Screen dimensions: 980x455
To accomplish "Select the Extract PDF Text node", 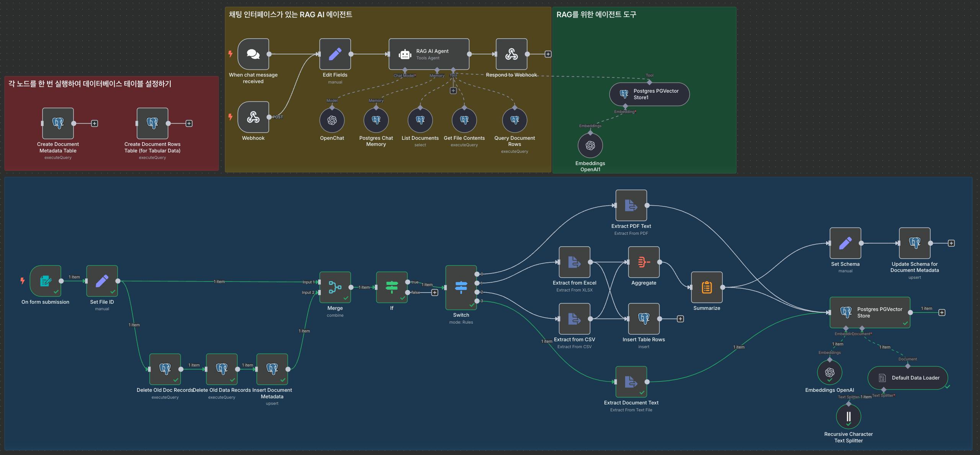I will (x=631, y=205).
